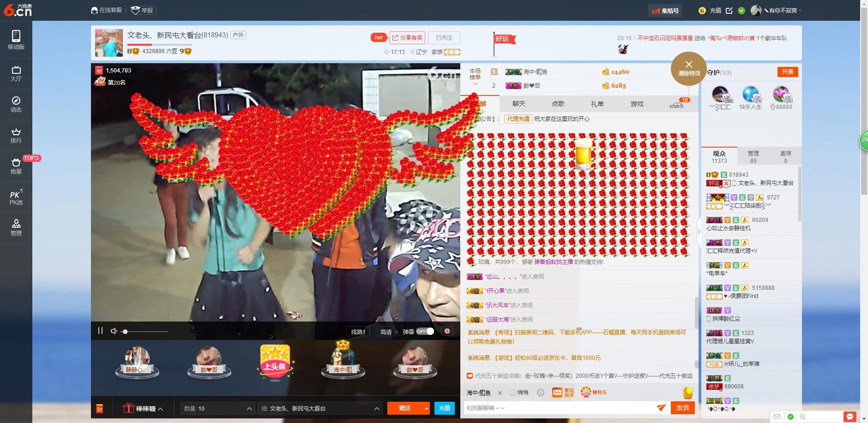Click the red record button in player
868x423 pixels.
tap(447, 331)
